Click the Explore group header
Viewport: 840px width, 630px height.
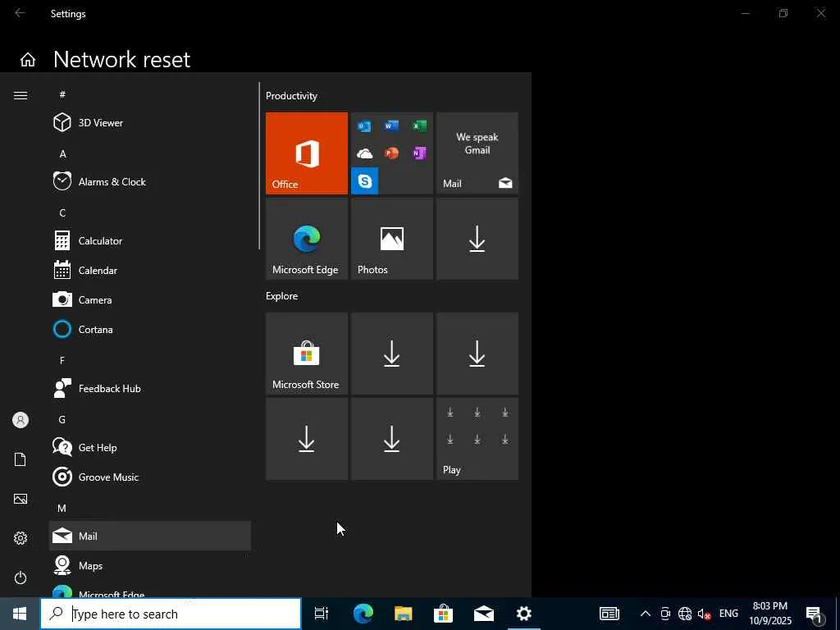282,295
